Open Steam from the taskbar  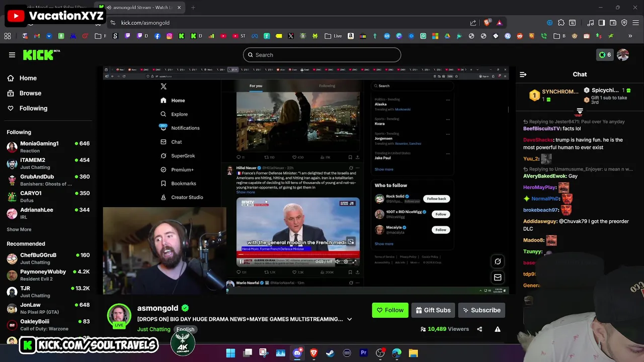tap(330, 353)
